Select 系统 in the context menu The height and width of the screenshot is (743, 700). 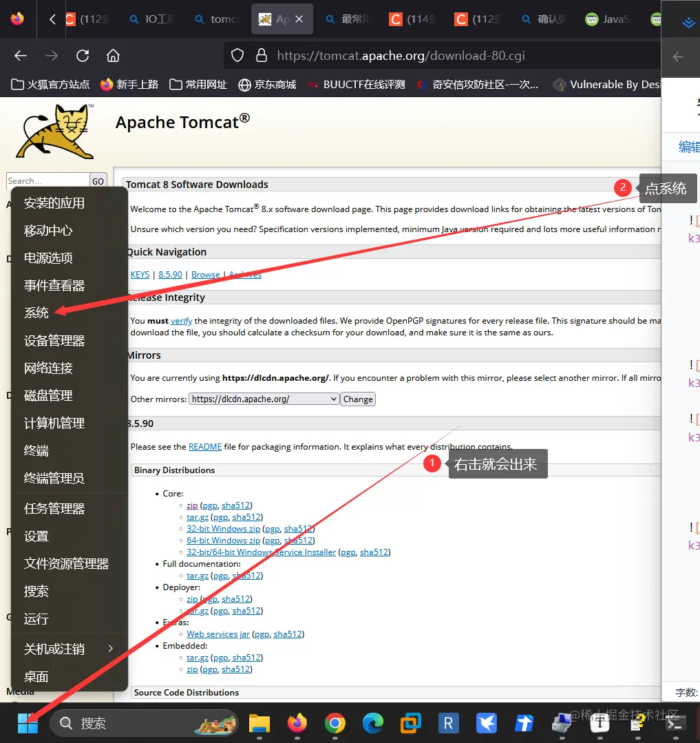[x=70, y=313]
